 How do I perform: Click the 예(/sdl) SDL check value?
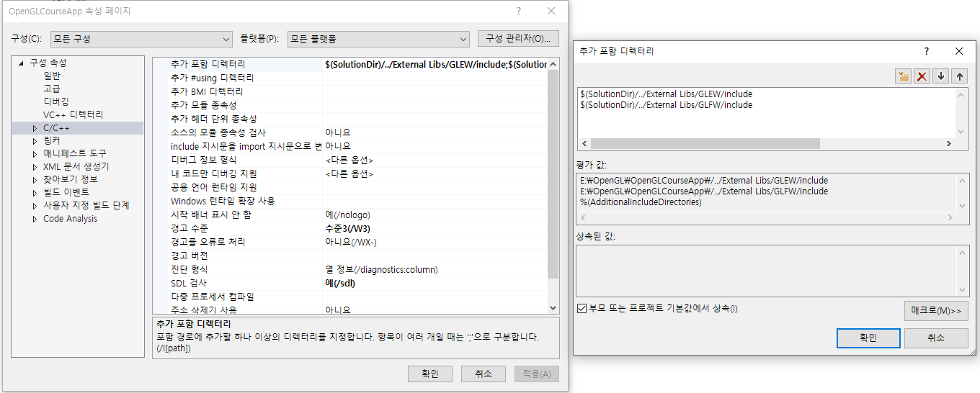(339, 283)
